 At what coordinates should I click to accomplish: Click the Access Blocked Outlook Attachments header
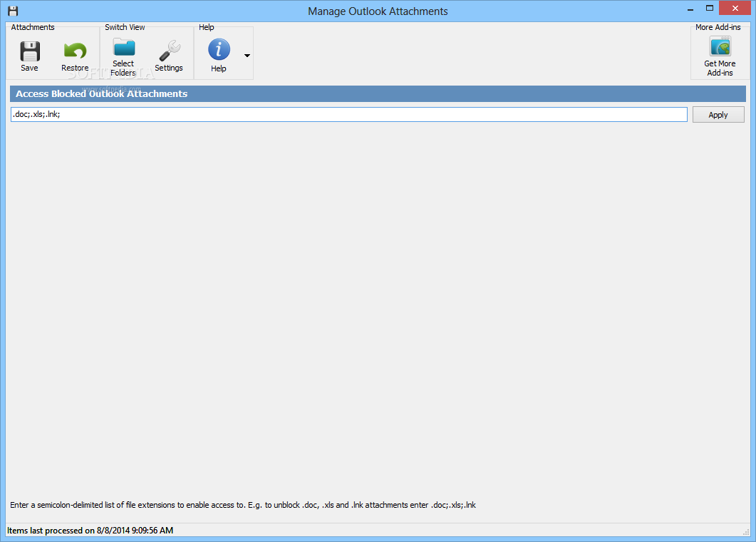(378, 93)
